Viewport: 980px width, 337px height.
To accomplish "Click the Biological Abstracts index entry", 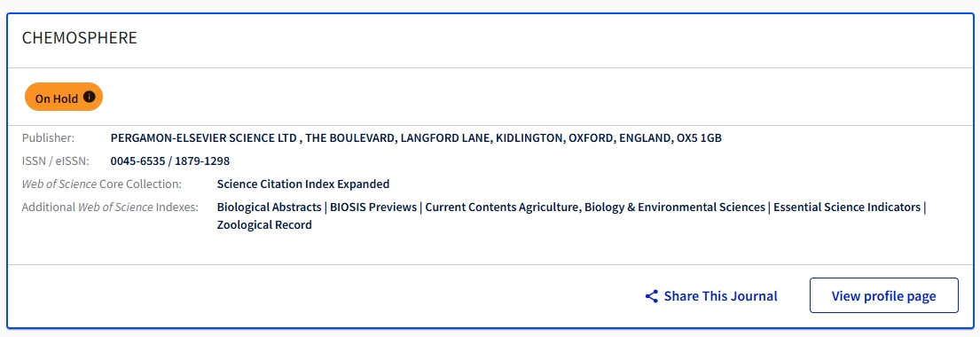I will click(269, 207).
